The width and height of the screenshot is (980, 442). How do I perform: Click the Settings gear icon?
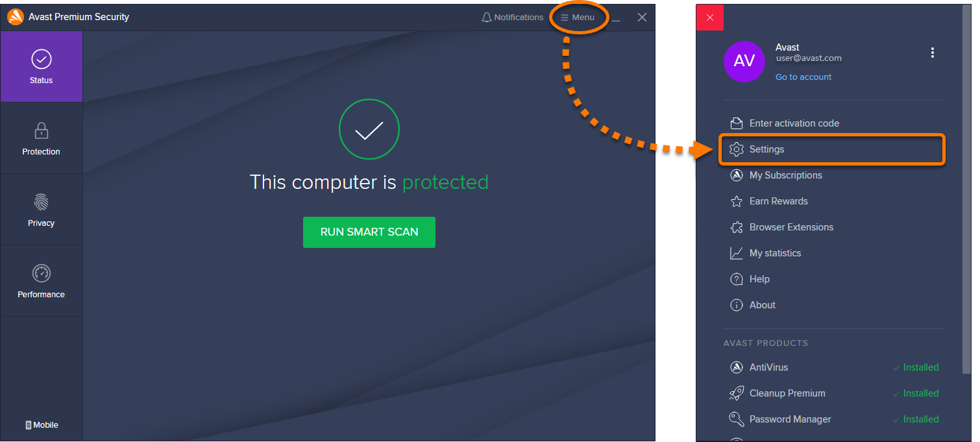point(737,149)
